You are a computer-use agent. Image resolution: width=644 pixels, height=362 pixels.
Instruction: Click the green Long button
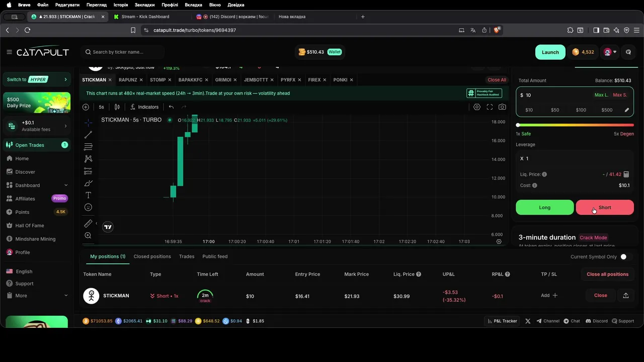tap(544, 207)
